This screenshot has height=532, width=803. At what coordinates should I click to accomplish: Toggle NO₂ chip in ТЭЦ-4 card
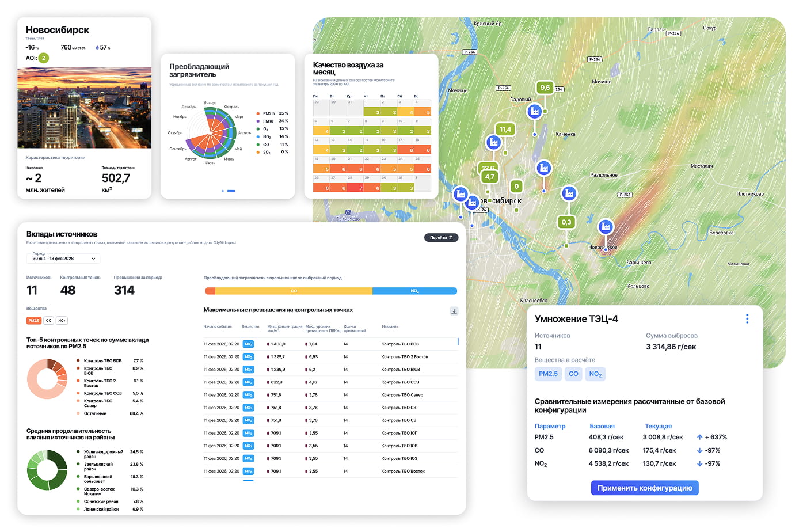click(595, 374)
